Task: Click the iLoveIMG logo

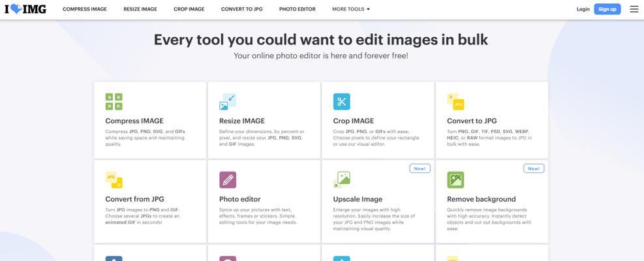Action: 25,9
